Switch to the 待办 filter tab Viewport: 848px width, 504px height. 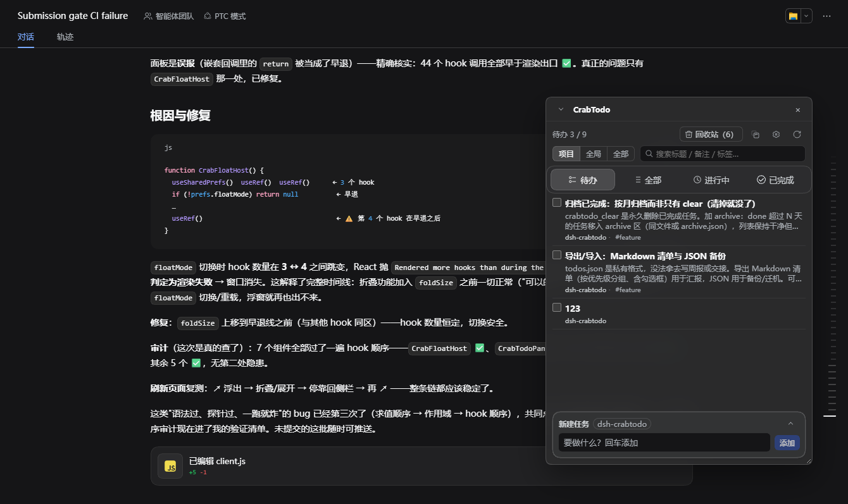[x=583, y=180]
